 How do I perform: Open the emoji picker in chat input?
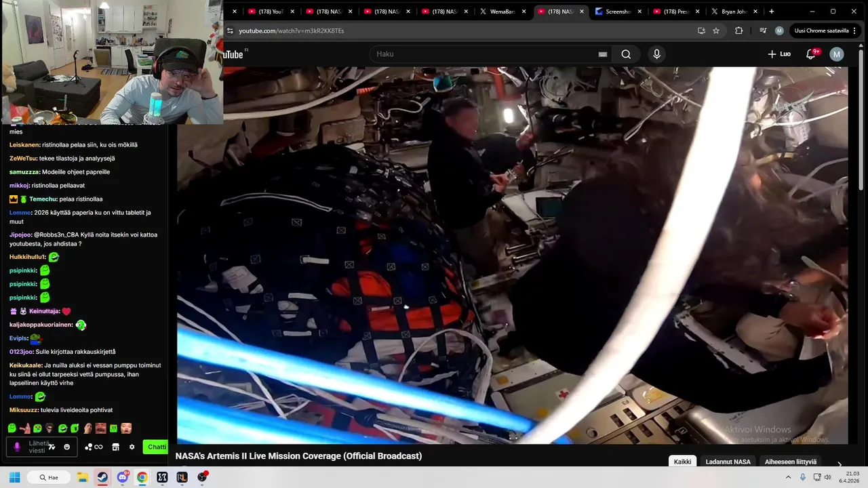(x=66, y=447)
